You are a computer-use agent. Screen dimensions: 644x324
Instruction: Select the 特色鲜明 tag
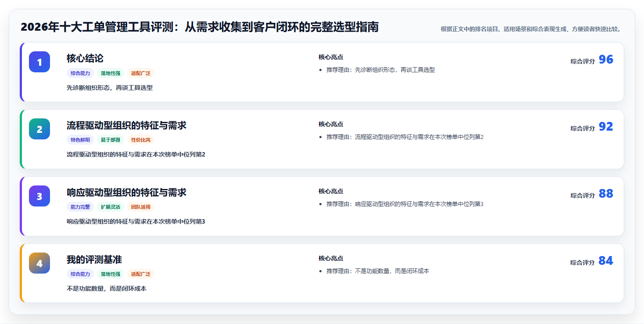80,140
